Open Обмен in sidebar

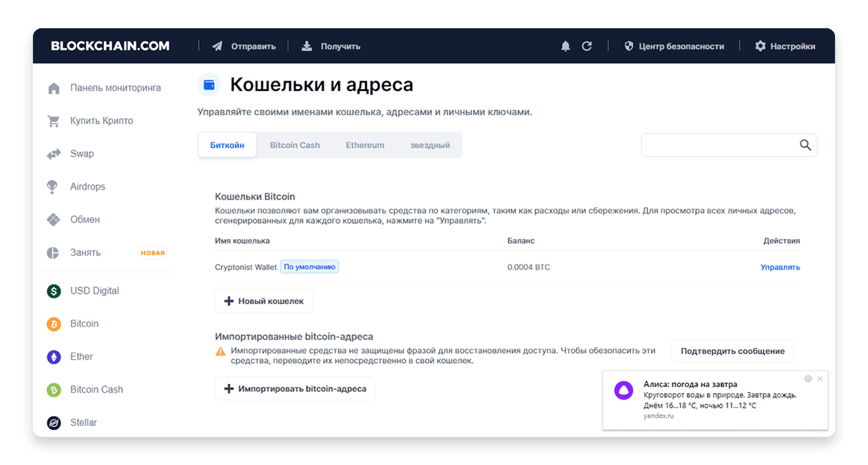(85, 220)
